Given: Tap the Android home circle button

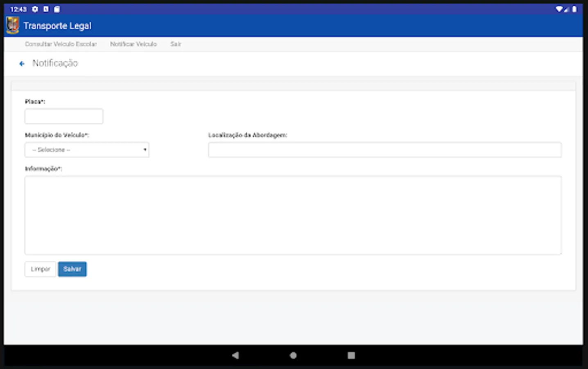Looking at the screenshot, I should [293, 355].
